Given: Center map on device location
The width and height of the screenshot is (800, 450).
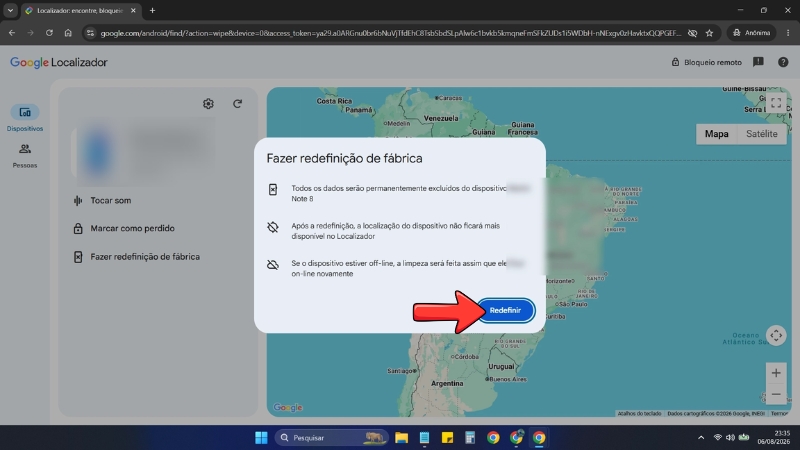Looking at the screenshot, I should (x=776, y=336).
